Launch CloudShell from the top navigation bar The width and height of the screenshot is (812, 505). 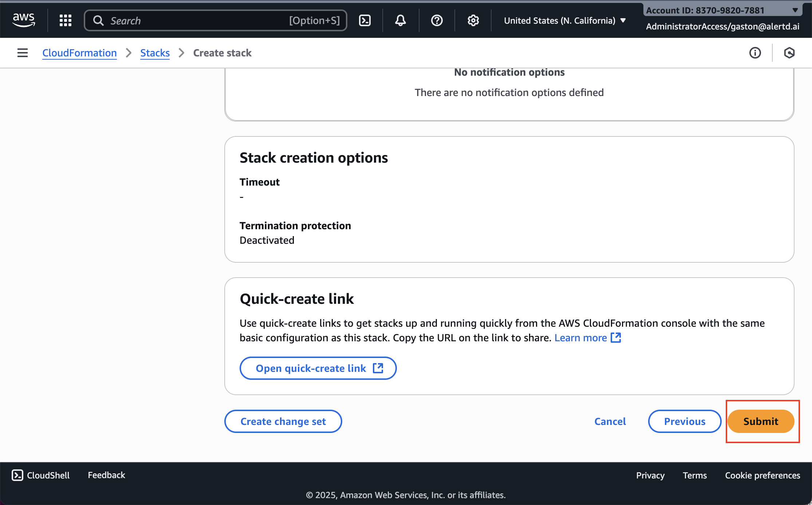click(x=365, y=20)
